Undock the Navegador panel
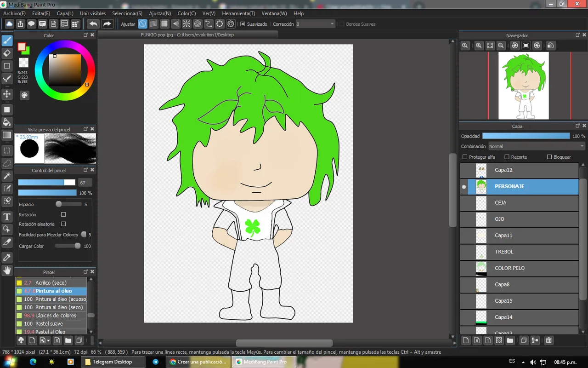Screen dimensions: 588x368 point(577,35)
